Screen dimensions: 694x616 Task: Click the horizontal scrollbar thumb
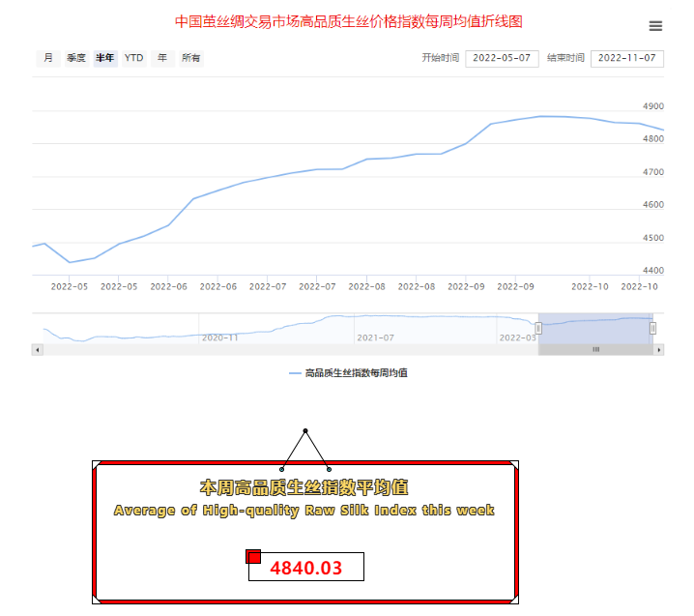pos(595,350)
